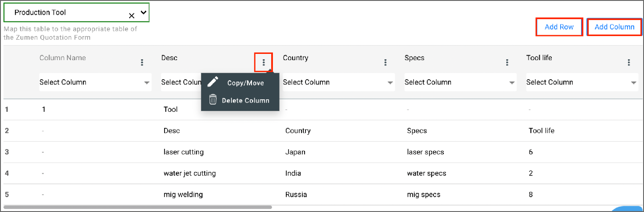Open Select Column dropdown under Specs
This screenshot has width=644, height=212.
click(460, 82)
